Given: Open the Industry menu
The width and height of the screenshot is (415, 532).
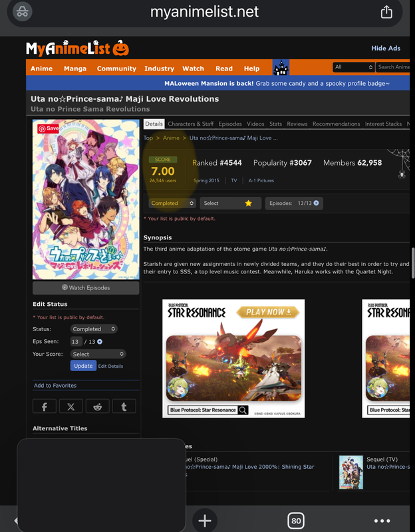Looking at the screenshot, I should click(x=159, y=68).
